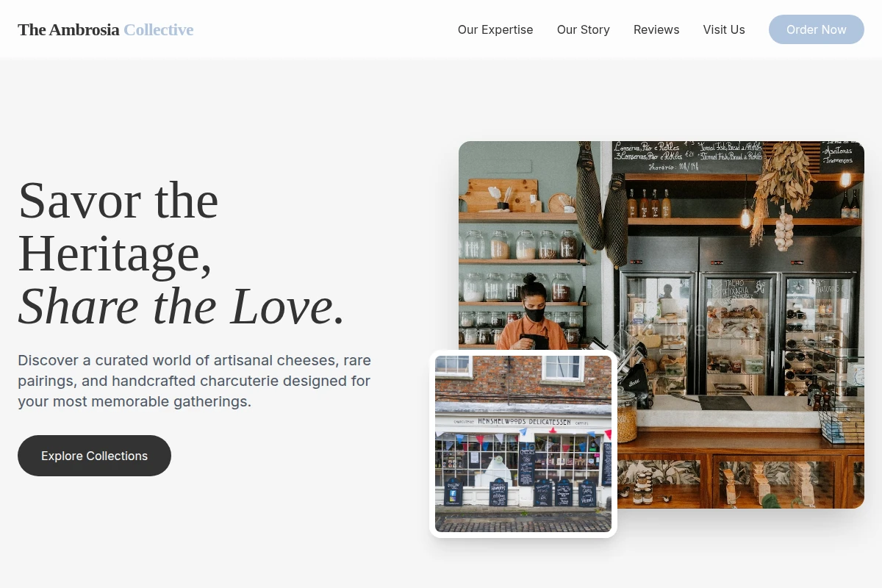
Task: Open the Our Expertise nav link
Action: [x=495, y=29]
